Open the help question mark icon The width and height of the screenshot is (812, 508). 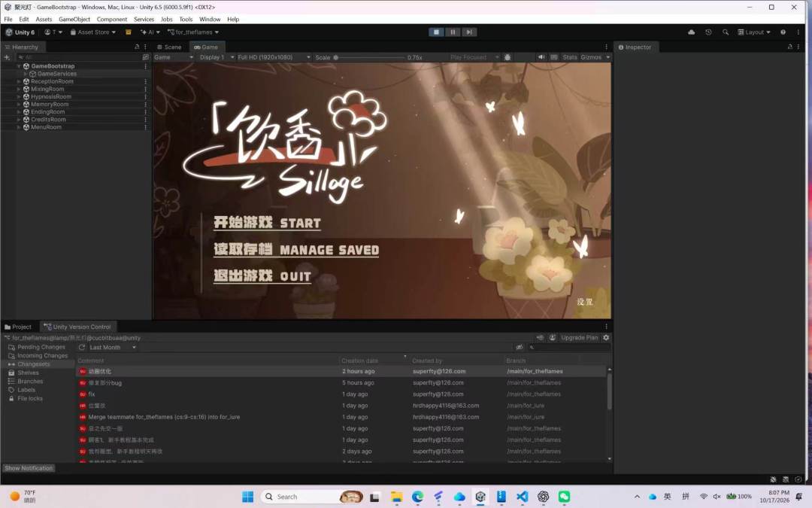click(x=783, y=32)
